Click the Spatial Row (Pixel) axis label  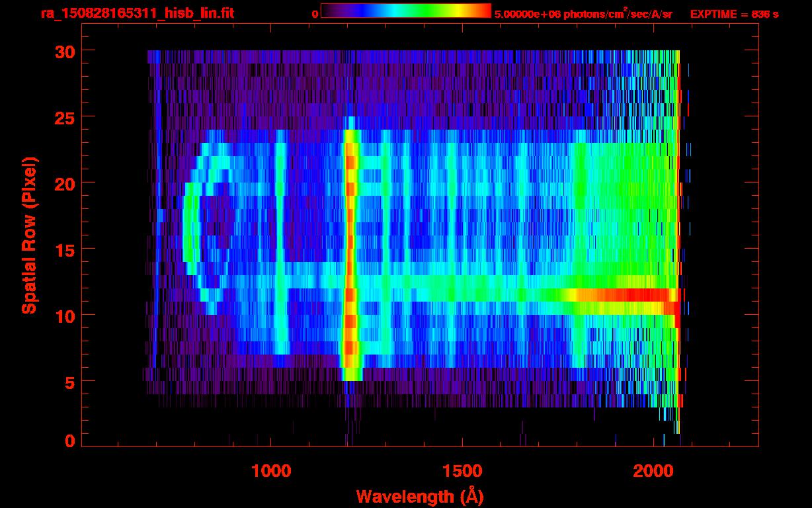point(28,235)
